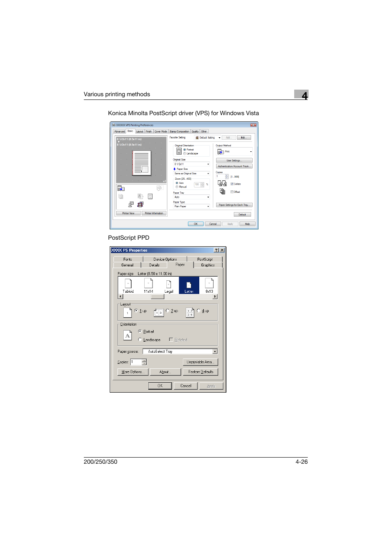Open the Cover Mode tab
Screen dimensions: 392x555
[161, 132]
